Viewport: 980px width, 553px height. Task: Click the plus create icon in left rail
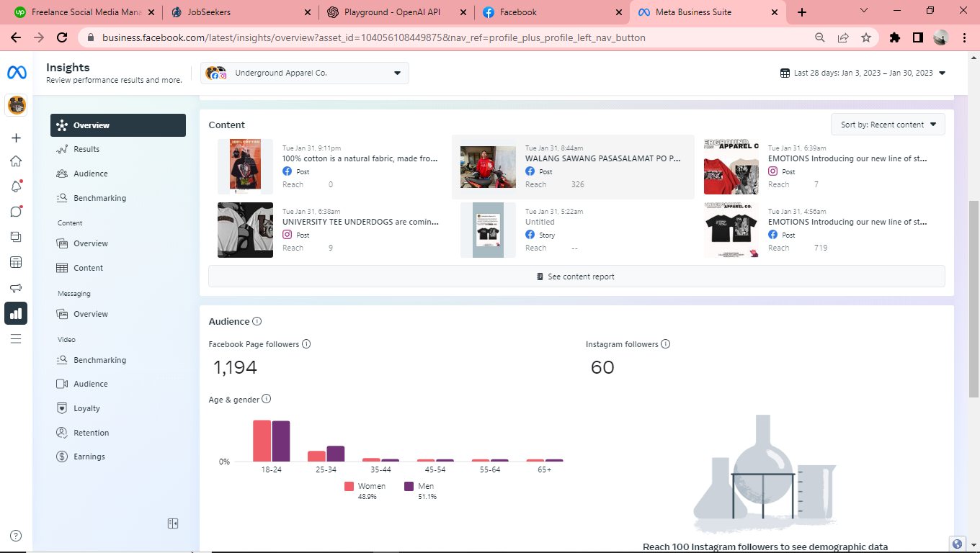(x=16, y=138)
